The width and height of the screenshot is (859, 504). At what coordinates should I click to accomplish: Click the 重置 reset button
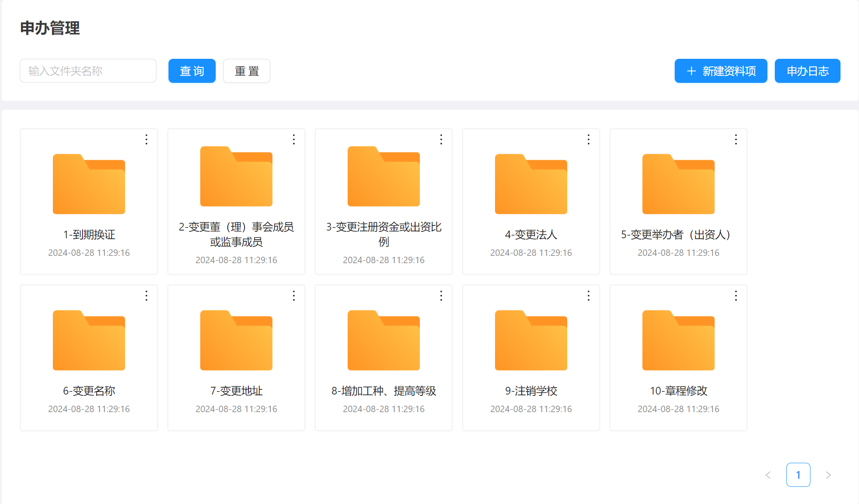coord(247,71)
